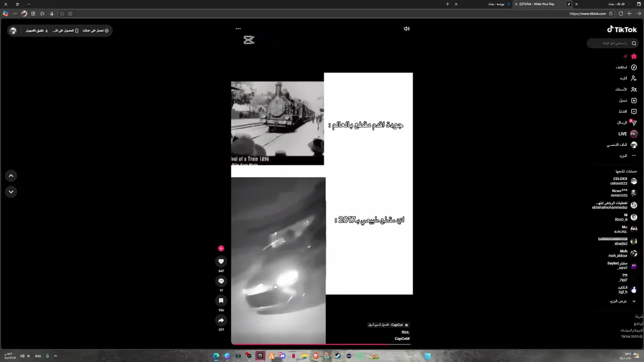Click the CapCut logo above the video
644x362 pixels.
point(249,40)
